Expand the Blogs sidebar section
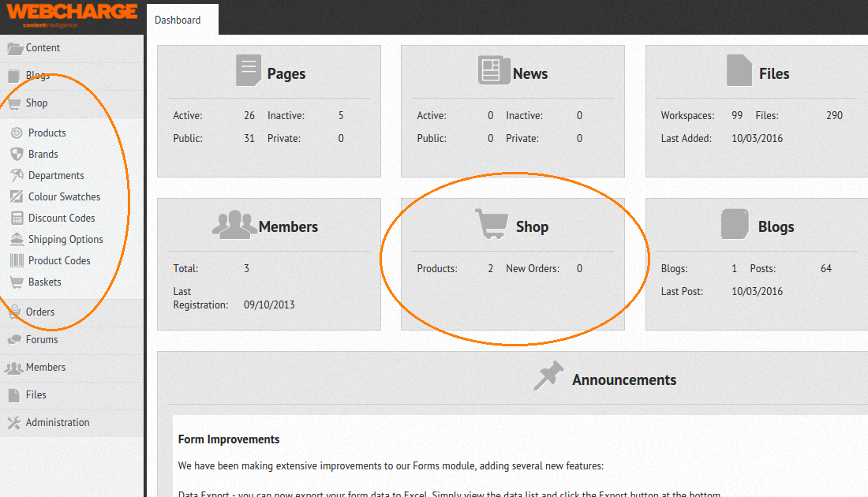The width and height of the screenshot is (868, 497). click(36, 75)
